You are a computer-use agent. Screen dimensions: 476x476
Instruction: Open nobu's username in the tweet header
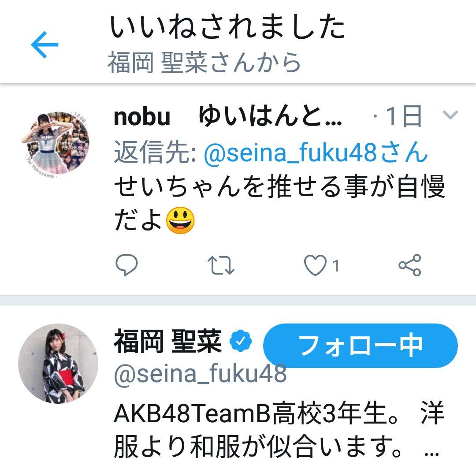(x=142, y=117)
